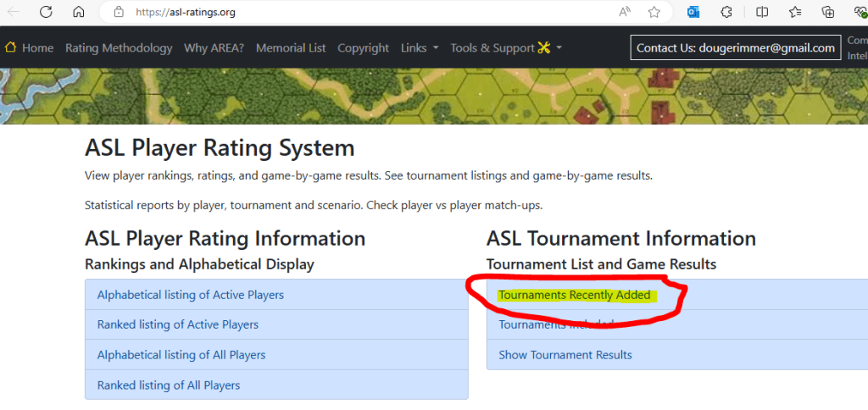868x410 pixels.
Task: Click the lock site info icon
Action: [119, 12]
